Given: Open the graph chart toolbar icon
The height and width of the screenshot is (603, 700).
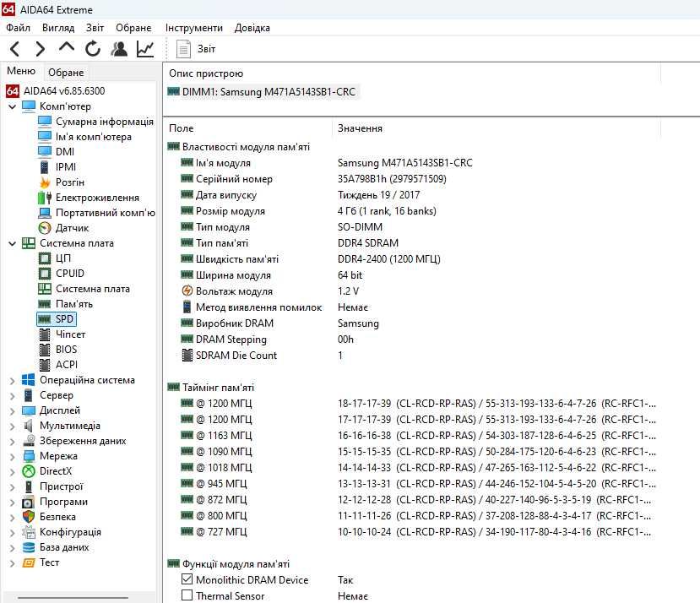Looking at the screenshot, I should 145,49.
